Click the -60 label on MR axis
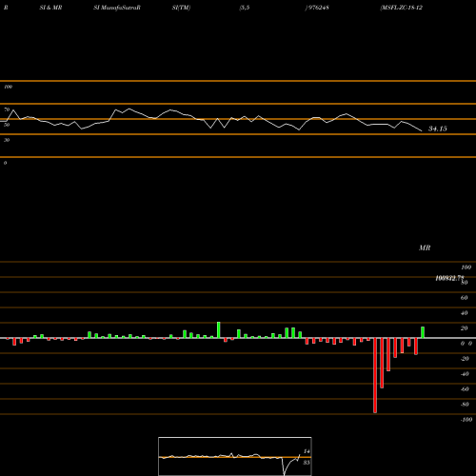This screenshot has height=476, width=476. click(465, 389)
